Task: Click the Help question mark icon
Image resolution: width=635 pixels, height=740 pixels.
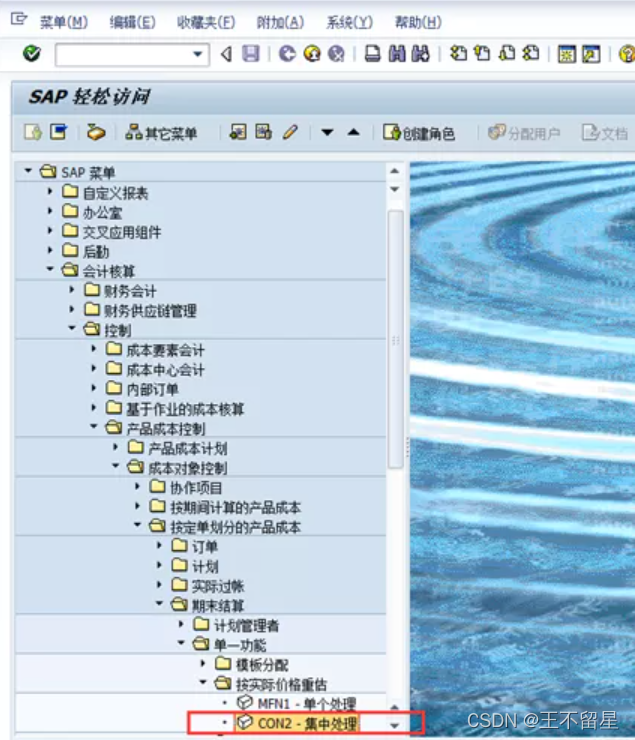Action: (x=627, y=54)
